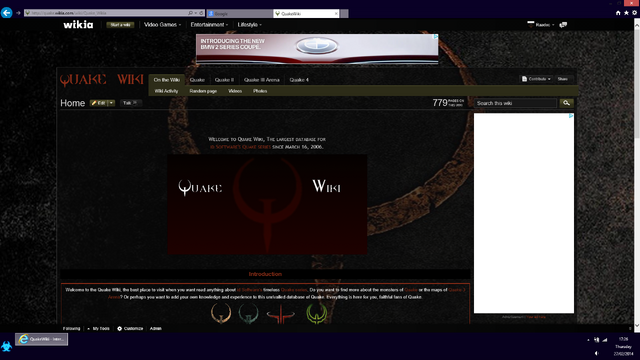Open the Contribute dropdown
The width and height of the screenshot is (640, 360).
[x=536, y=79]
